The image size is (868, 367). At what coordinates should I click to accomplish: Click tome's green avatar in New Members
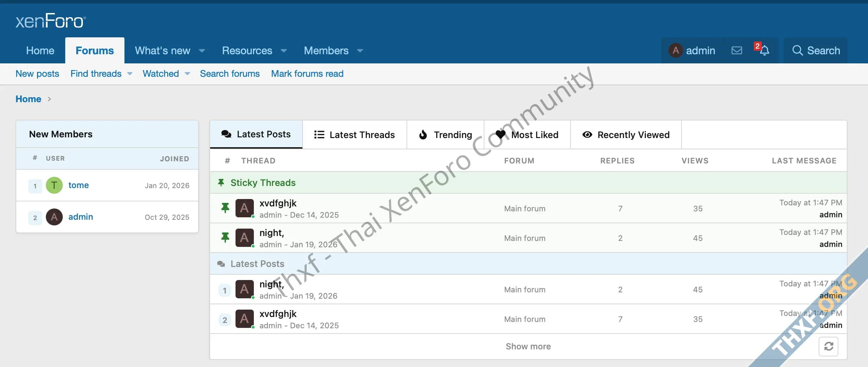click(54, 185)
